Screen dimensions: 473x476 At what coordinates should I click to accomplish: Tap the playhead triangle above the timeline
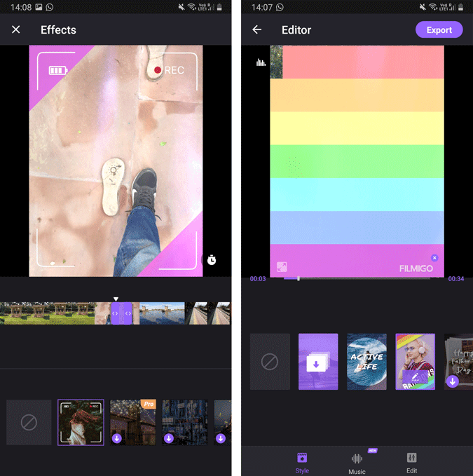[116, 299]
